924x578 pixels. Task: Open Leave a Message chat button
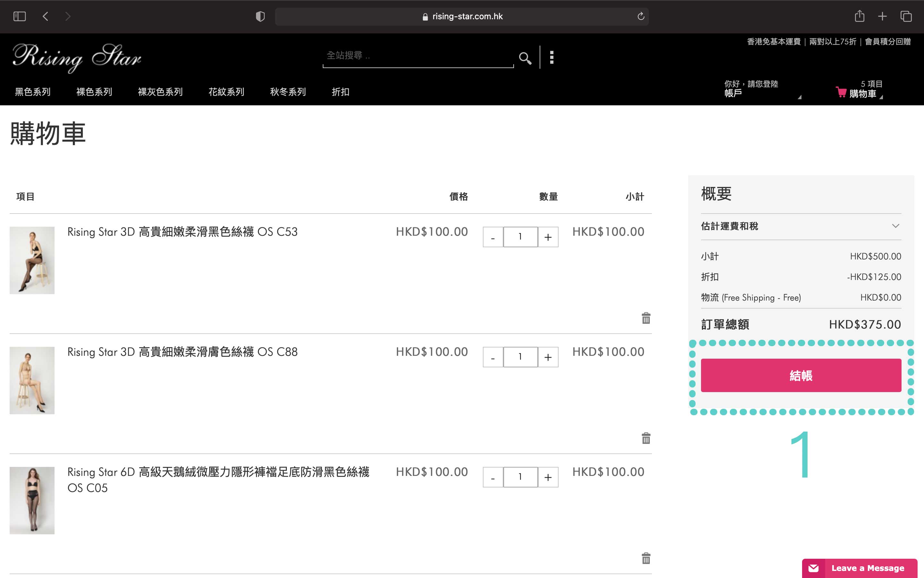point(860,568)
